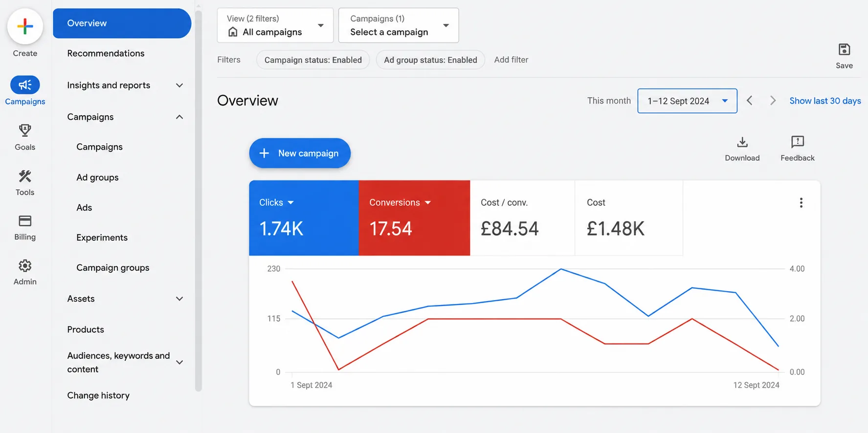Click the house icon beside All campaigns

233,32
